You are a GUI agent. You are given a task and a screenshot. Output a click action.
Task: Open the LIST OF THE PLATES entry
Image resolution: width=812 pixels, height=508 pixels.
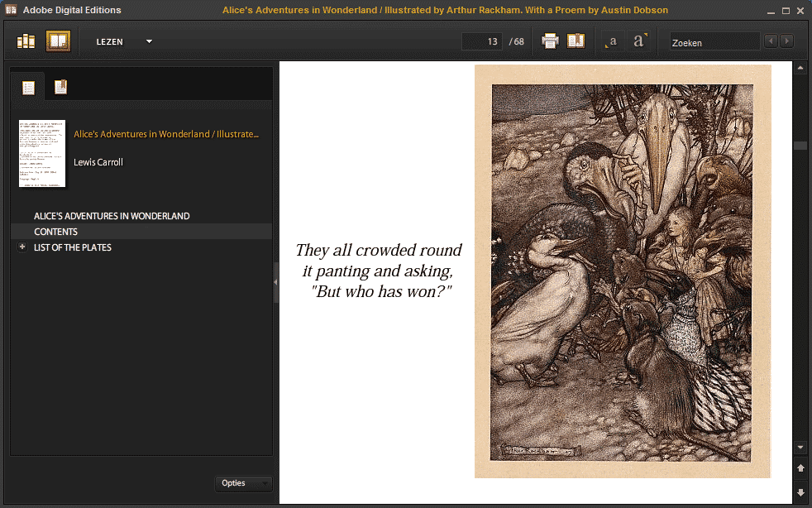(x=73, y=247)
